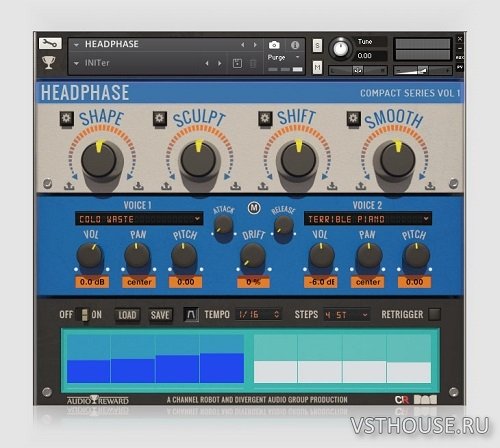The width and height of the screenshot is (500, 448).
Task: Open the STEPS 4 ST dropdown
Action: (346, 315)
